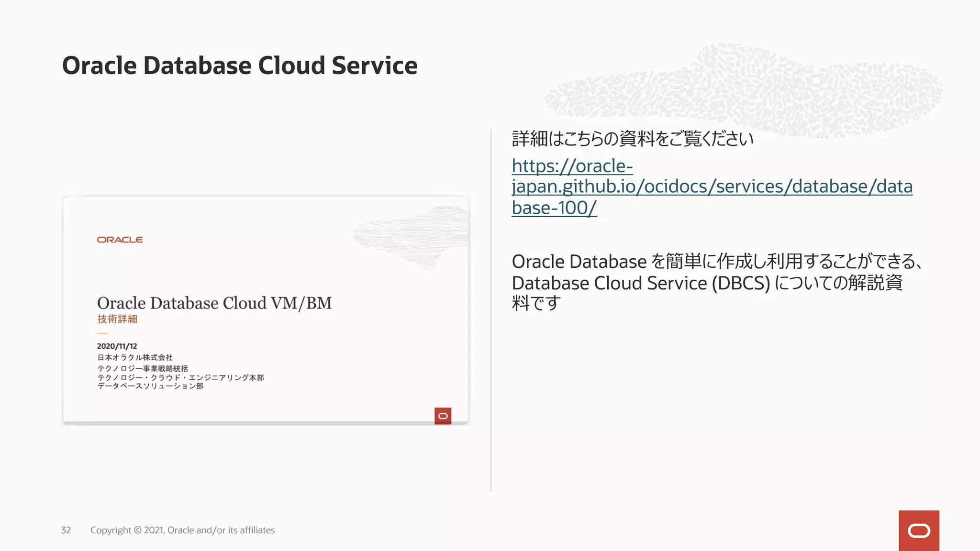The width and height of the screenshot is (980, 551).
Task: Click the text '日本オラクル株式会社'
Action: (x=135, y=357)
